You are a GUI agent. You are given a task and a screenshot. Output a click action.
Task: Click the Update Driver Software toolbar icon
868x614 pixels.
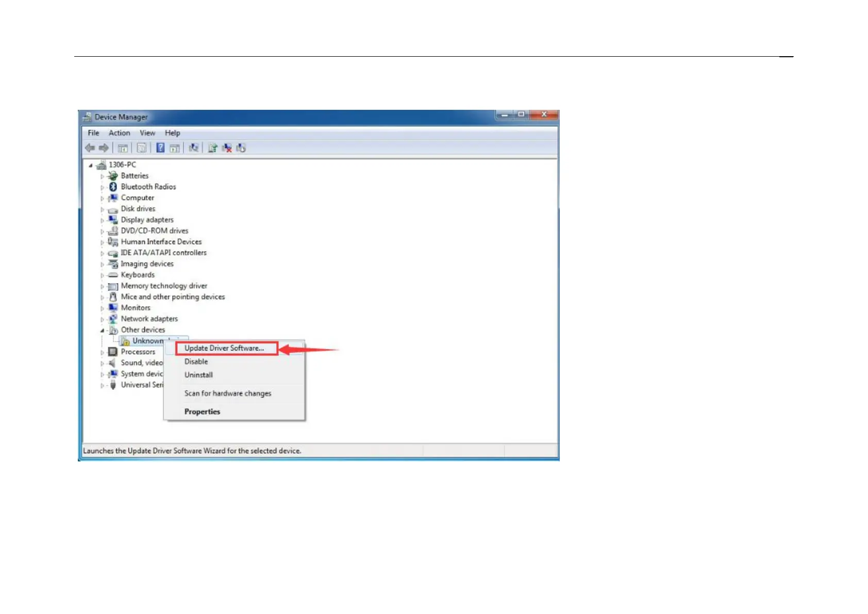click(x=212, y=148)
